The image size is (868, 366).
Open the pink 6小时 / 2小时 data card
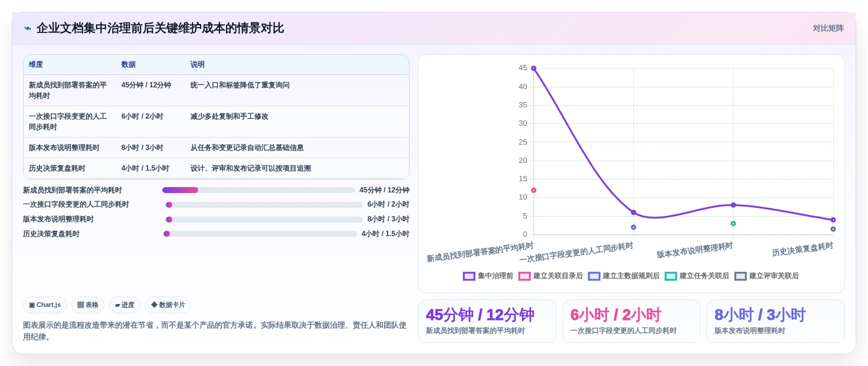[x=631, y=321]
